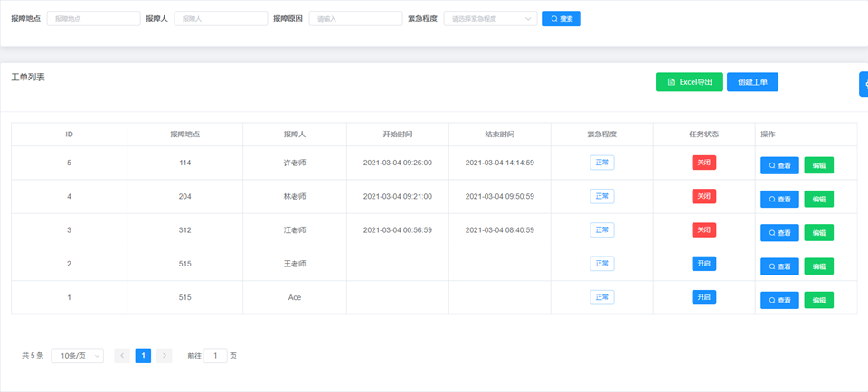
Task: Edit the work order for 林老师
Action: click(x=819, y=199)
